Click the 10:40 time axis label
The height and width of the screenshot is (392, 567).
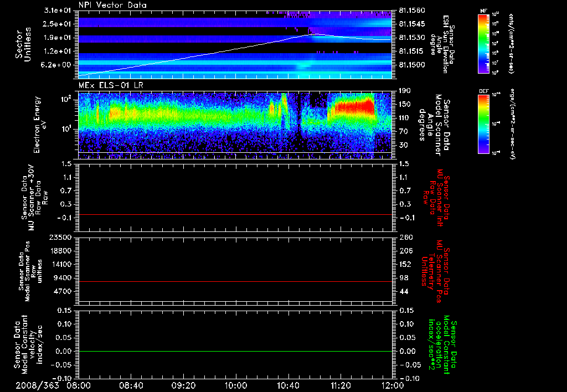(288, 385)
